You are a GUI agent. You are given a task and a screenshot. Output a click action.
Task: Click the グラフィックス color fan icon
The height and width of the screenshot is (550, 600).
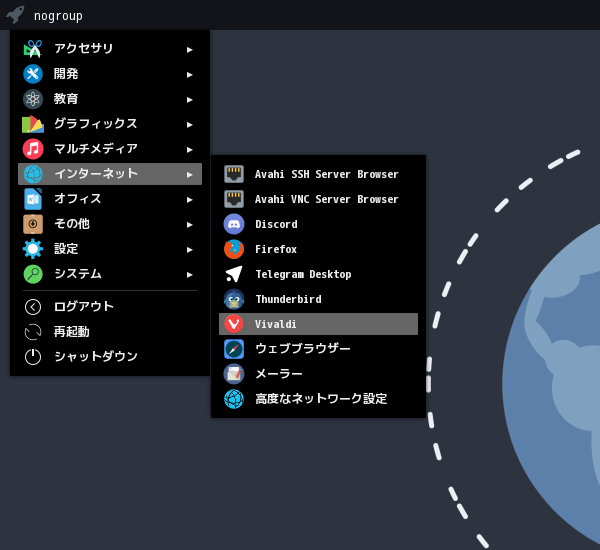tap(33, 124)
